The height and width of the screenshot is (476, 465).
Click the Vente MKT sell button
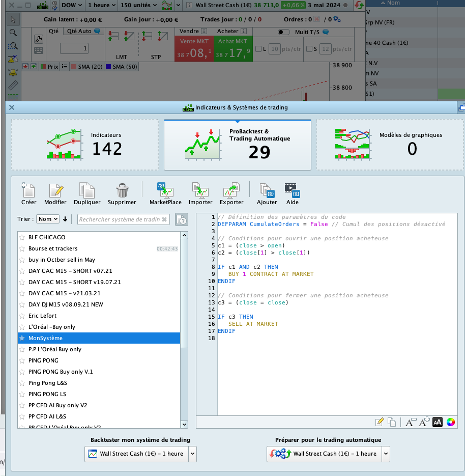[x=193, y=49]
